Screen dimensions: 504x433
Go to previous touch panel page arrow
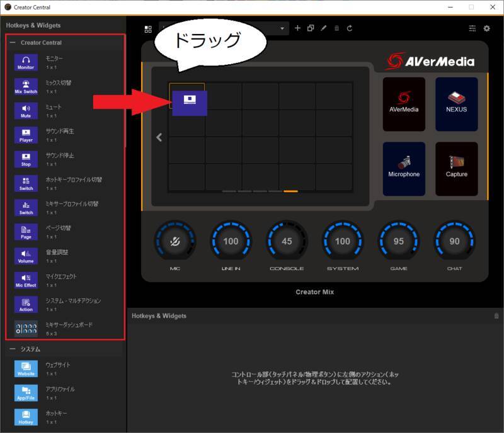point(159,137)
